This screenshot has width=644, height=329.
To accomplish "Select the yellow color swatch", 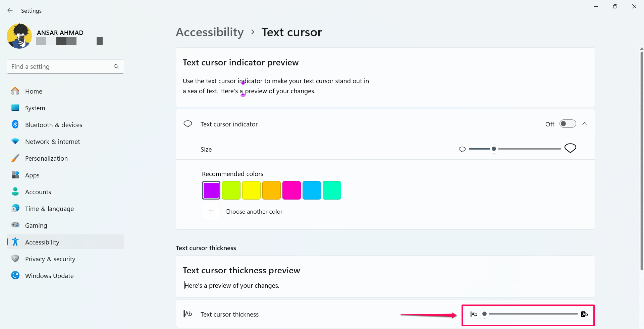I will (x=251, y=190).
